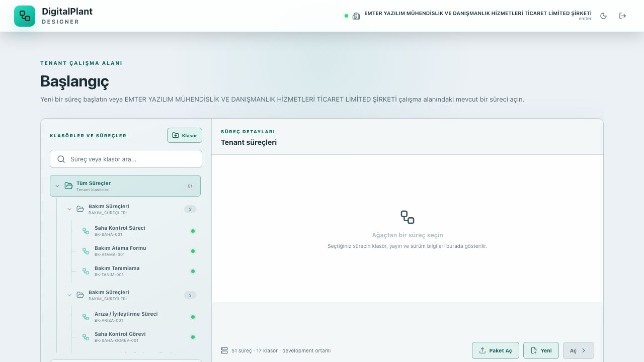Click the building icon beside the tenant name
This screenshot has width=644, height=362.
[356, 16]
